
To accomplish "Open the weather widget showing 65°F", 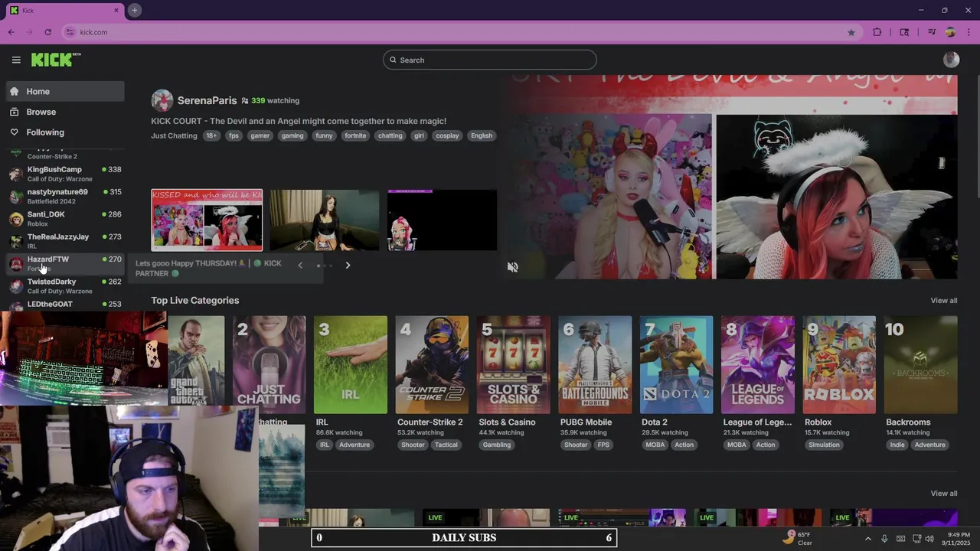I will click(x=797, y=538).
